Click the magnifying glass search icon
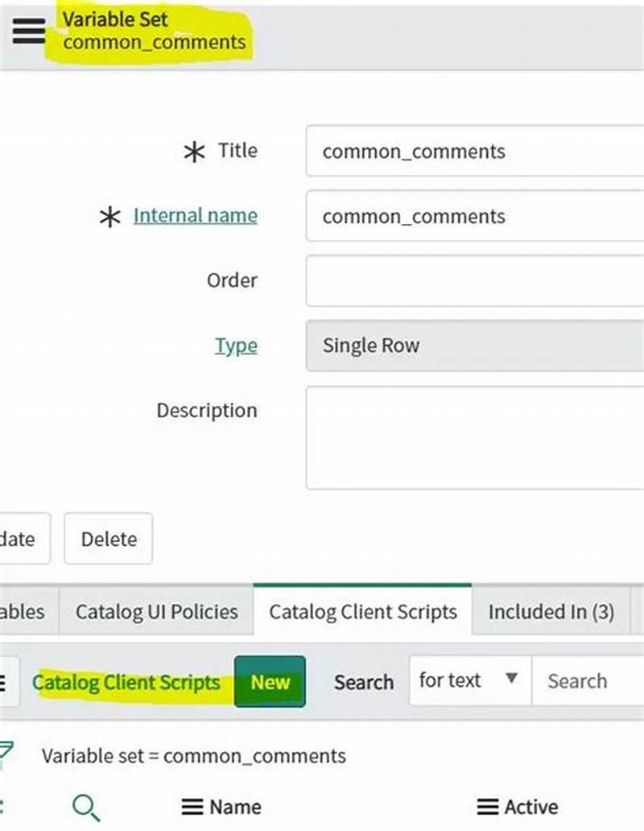644x831 pixels. click(87, 806)
